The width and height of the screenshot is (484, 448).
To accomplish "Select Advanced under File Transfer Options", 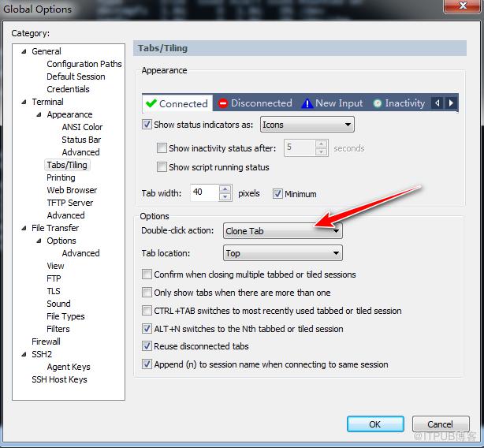I will [80, 253].
